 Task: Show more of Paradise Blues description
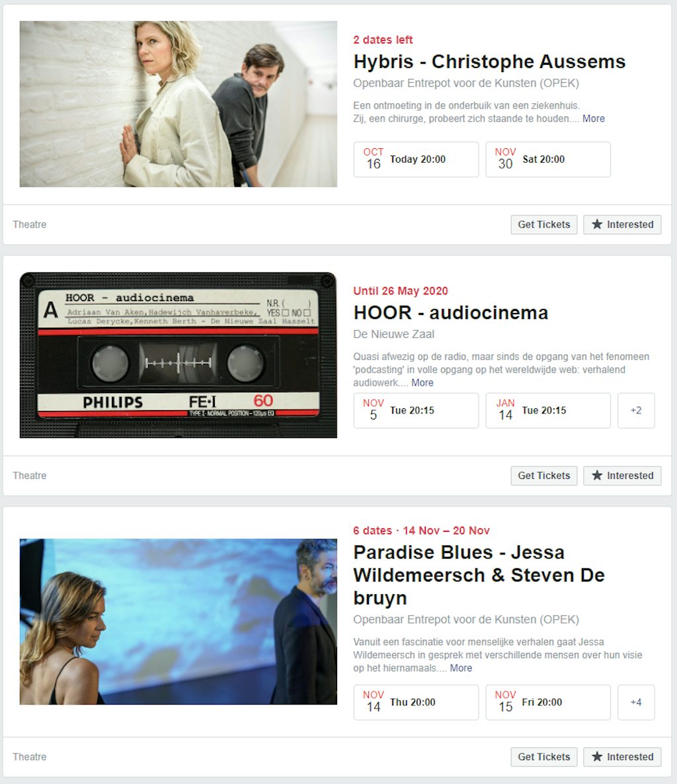[461, 668]
